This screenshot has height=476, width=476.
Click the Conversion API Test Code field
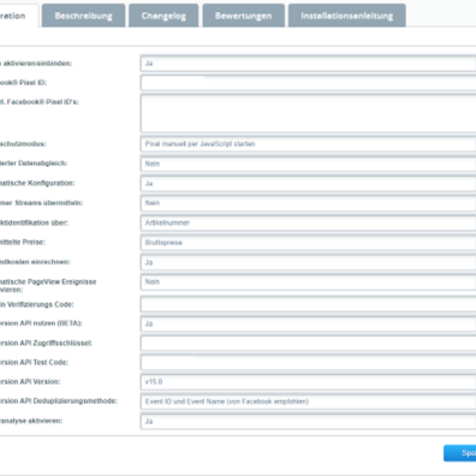308,363
